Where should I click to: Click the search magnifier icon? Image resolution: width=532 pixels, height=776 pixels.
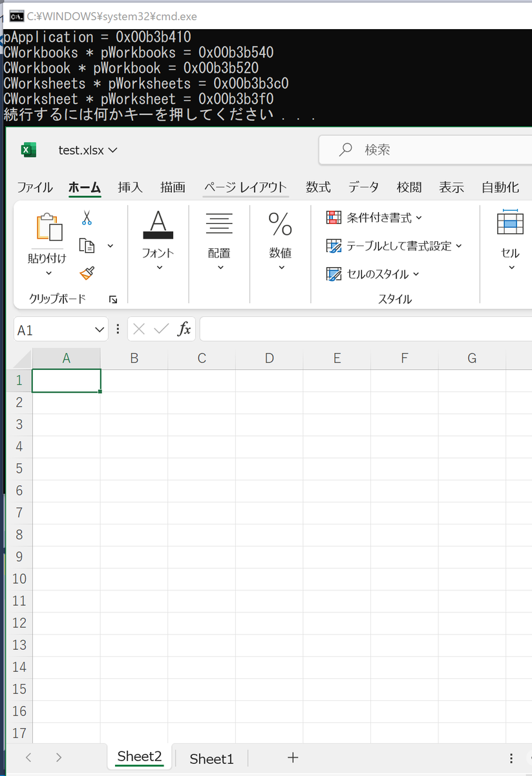[346, 149]
